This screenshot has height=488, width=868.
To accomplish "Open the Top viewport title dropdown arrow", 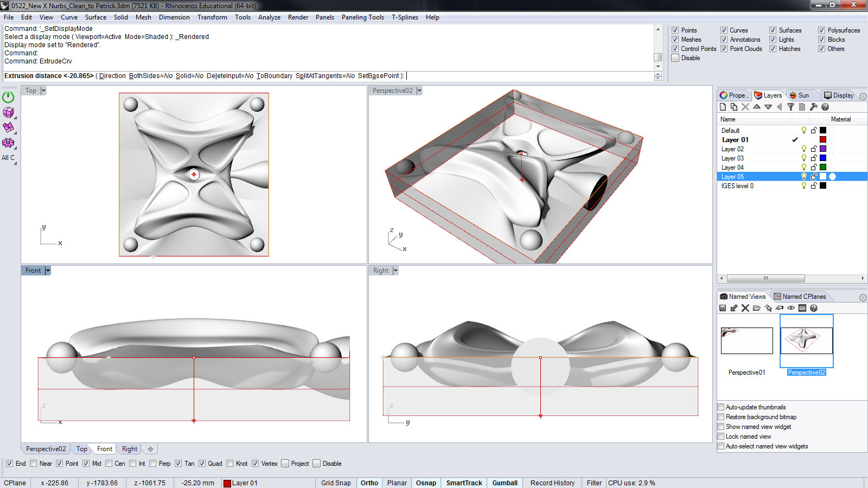I will click(x=43, y=91).
